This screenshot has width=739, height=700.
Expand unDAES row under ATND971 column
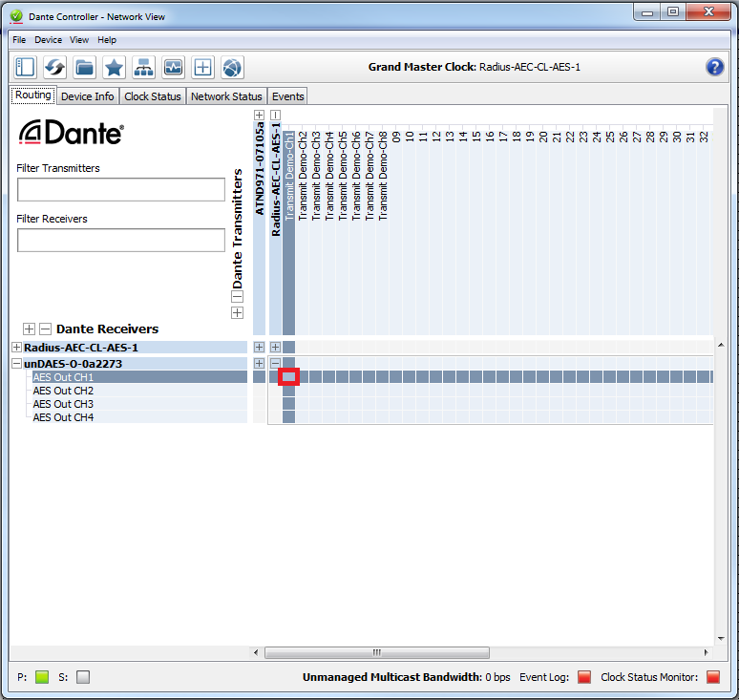point(259,364)
